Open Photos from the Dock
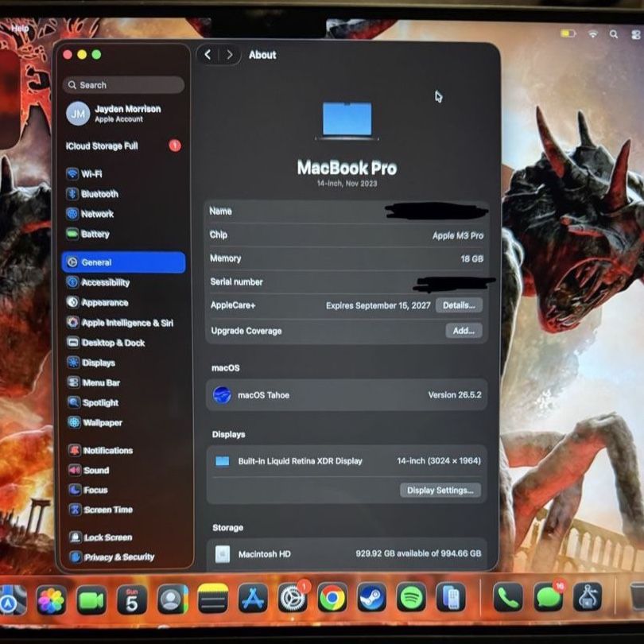Viewport: 644px width, 644px height. [51, 600]
